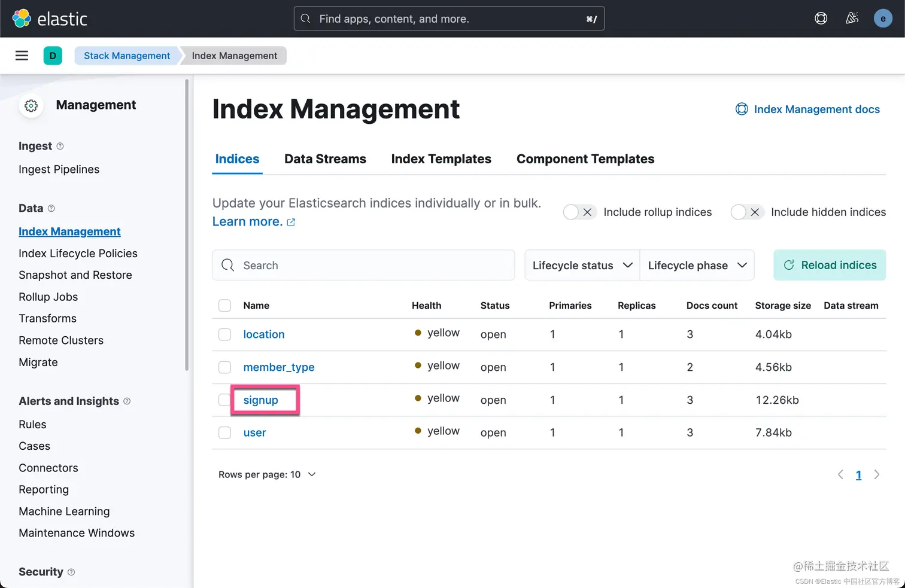The image size is (905, 588).
Task: Open the user avatar menu
Action: 883,19
